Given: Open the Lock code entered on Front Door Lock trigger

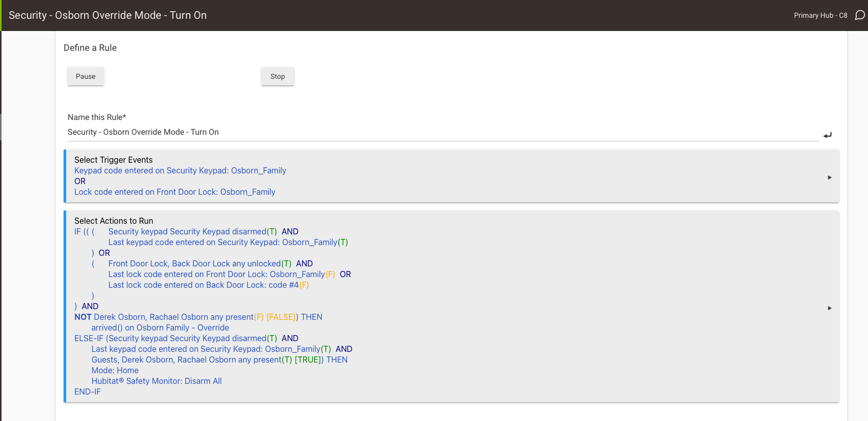Looking at the screenshot, I should [175, 192].
